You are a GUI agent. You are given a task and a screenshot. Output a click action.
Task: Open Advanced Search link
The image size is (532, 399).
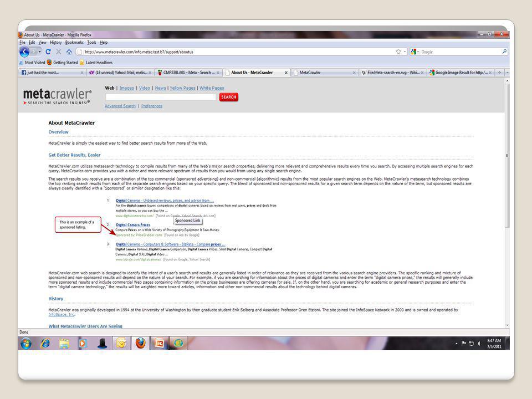[x=120, y=106]
